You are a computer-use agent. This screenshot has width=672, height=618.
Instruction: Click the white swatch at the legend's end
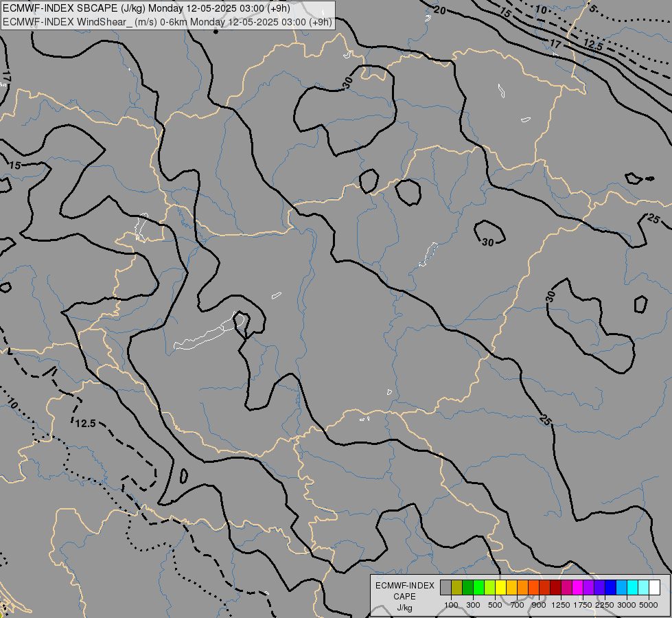(x=654, y=588)
